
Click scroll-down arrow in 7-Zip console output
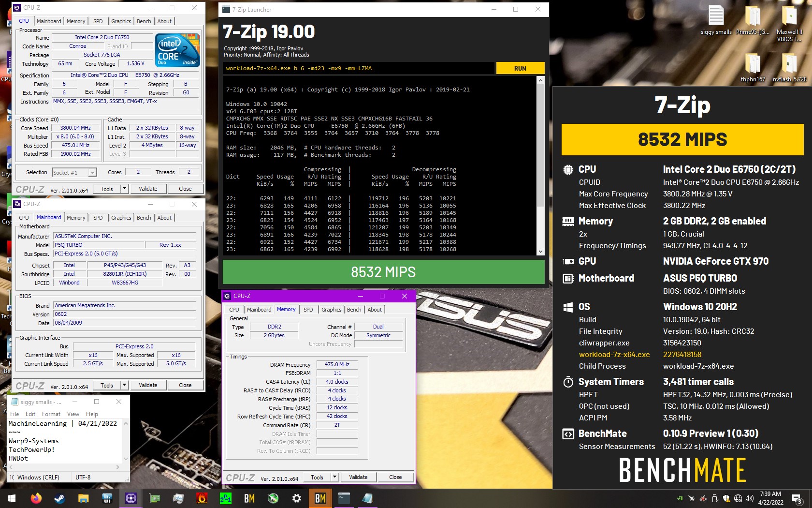[x=540, y=251]
